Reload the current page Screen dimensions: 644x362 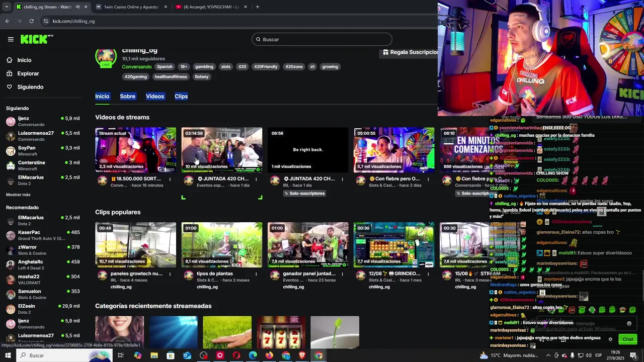tap(31, 21)
